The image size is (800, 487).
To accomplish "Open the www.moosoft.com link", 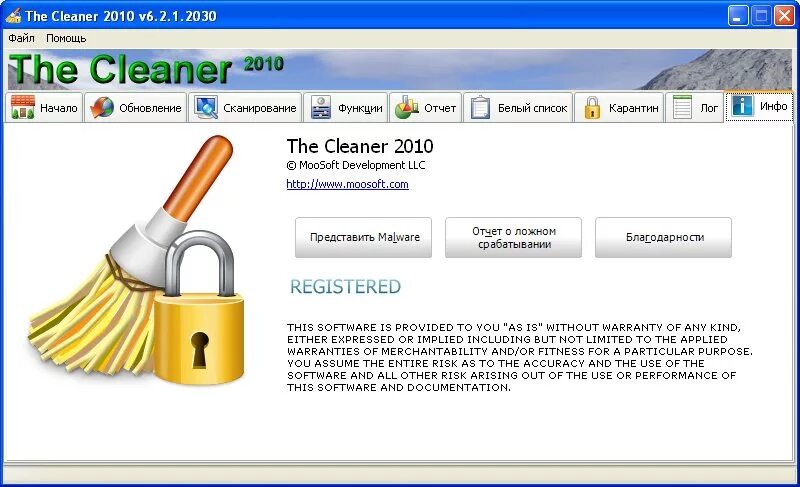I will (347, 184).
